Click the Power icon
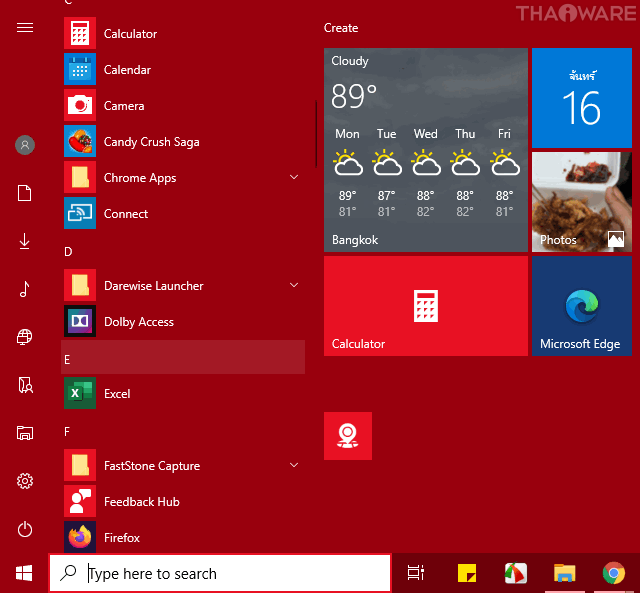Image resolution: width=640 pixels, height=593 pixels. click(25, 529)
